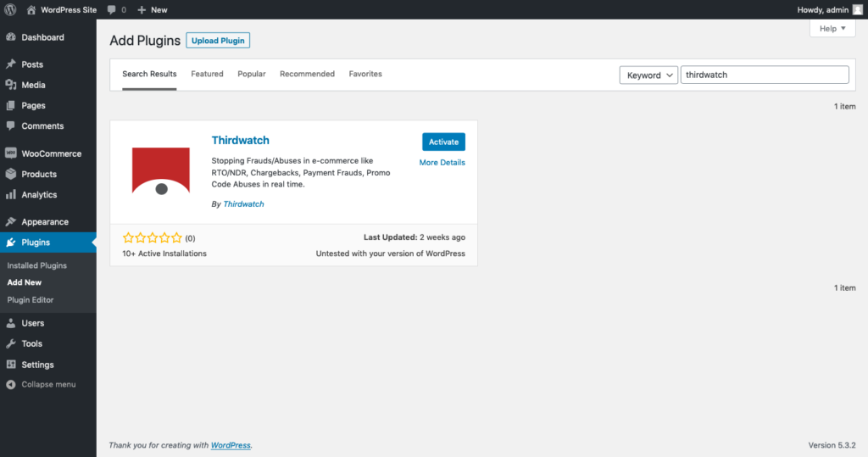Screen dimensions: 868x457
Task: Click the '10+ Active Installations' text
Action: [x=164, y=254]
